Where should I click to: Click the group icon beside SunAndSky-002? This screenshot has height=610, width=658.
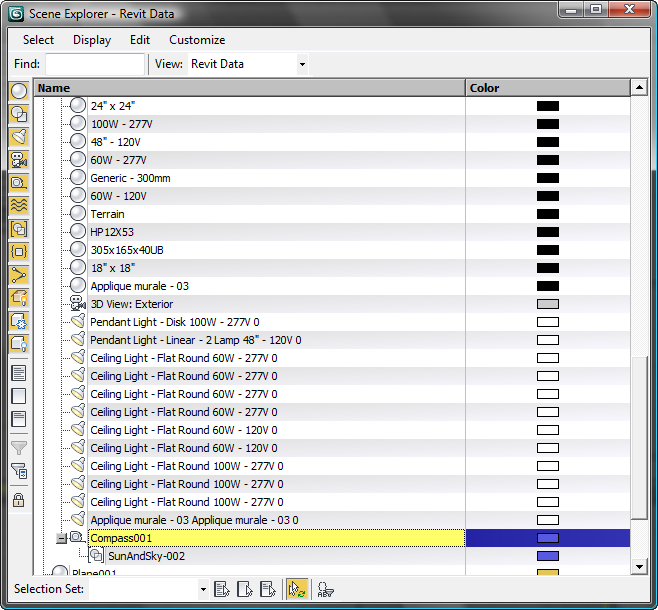coord(96,555)
